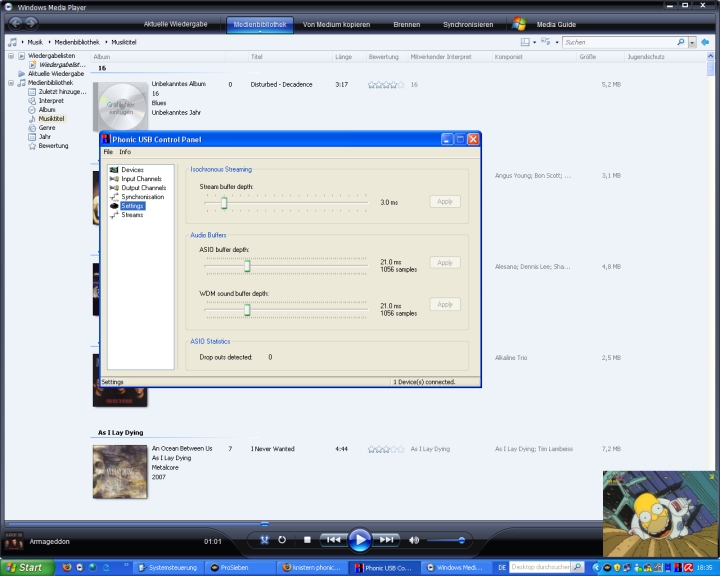Select Genre in library sidebar
This screenshot has height=576, width=720.
coord(47,128)
